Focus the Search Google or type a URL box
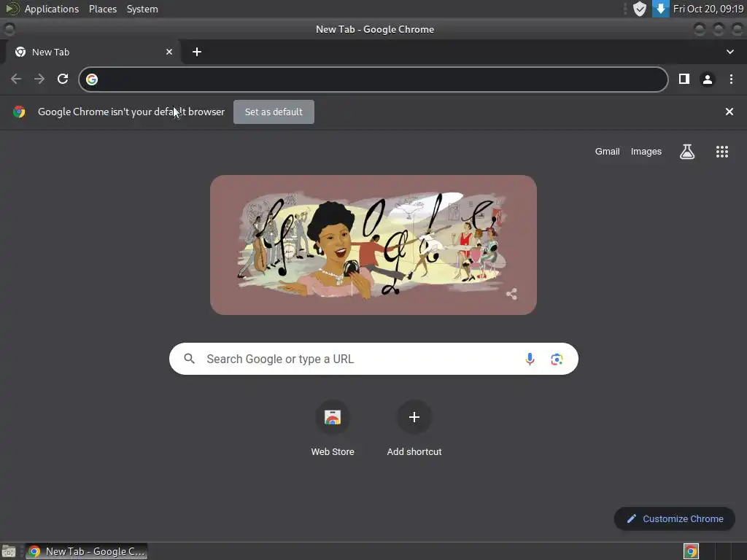 pyautogui.click(x=373, y=359)
